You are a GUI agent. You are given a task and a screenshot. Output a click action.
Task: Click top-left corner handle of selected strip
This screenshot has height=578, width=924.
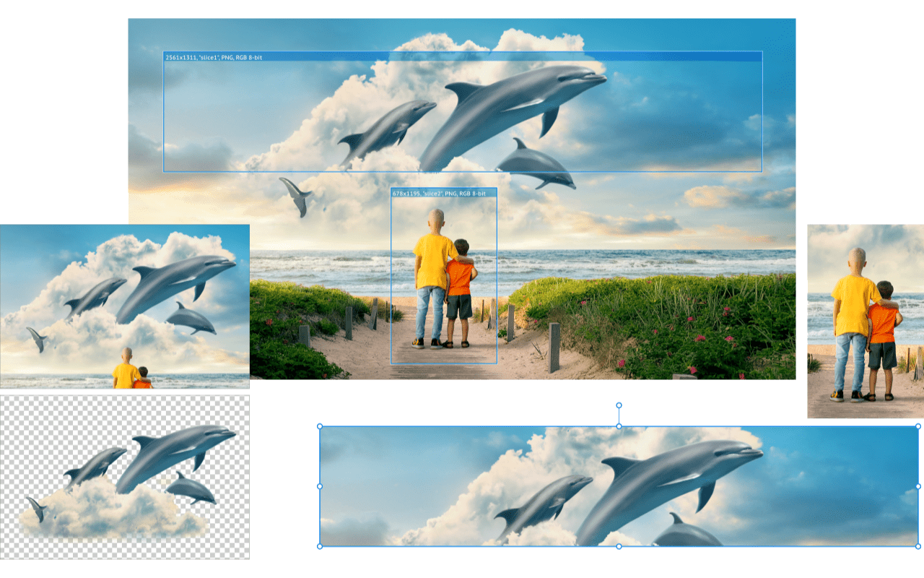(x=320, y=426)
